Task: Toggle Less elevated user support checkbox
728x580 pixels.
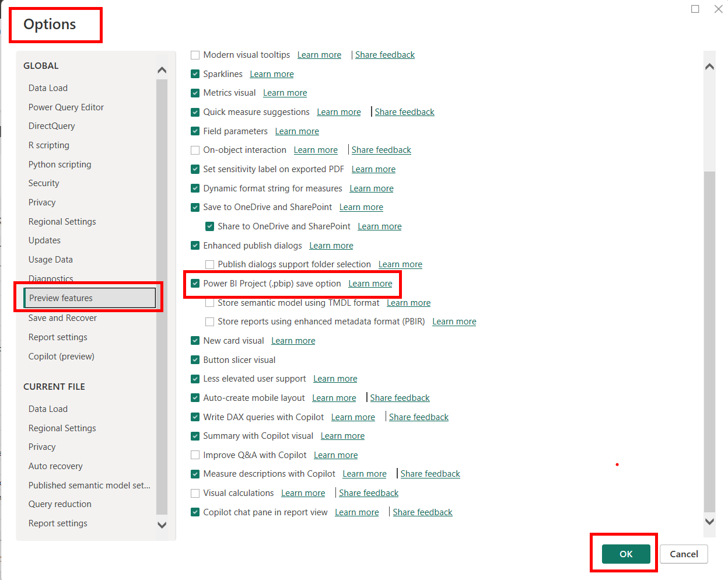Action: (x=195, y=379)
